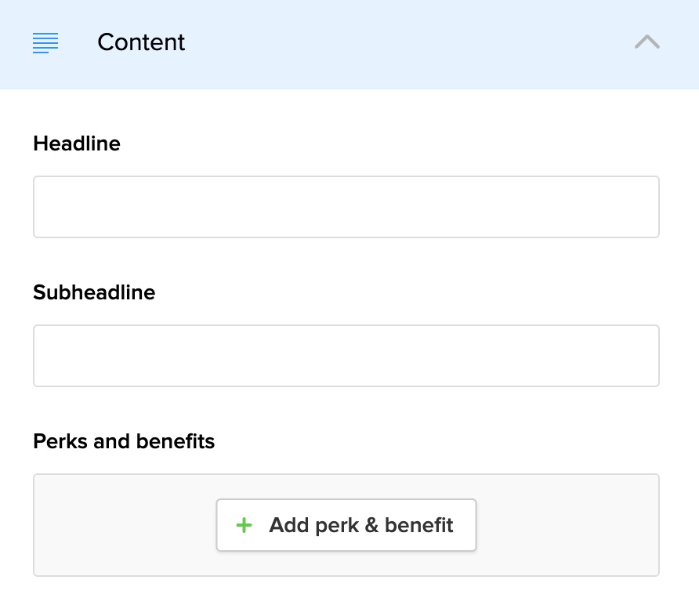The height and width of the screenshot is (616, 699).
Task: Click the word 'benefit' in the add button
Action: [418, 525]
